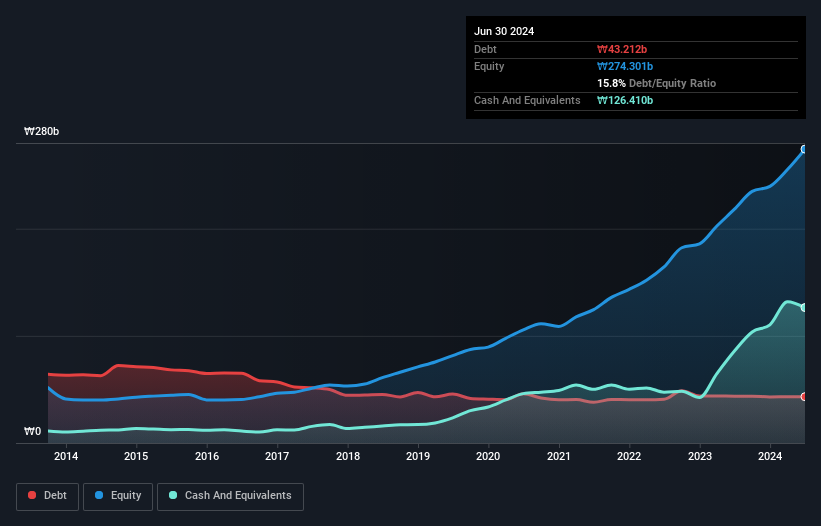Click the 2021 x-axis label
The height and width of the screenshot is (526, 821).
point(559,456)
